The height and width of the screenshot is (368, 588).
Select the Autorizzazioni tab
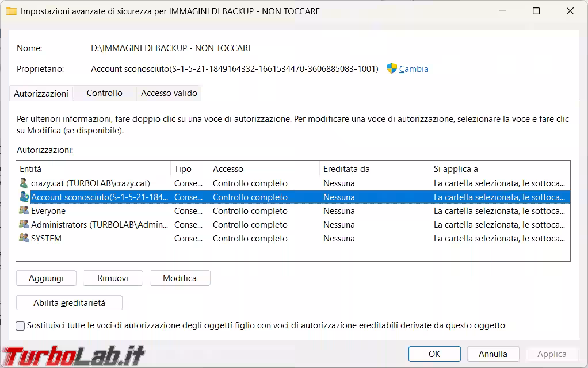point(41,94)
